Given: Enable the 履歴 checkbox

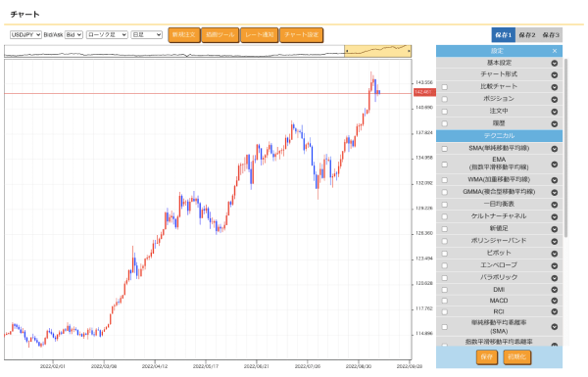Looking at the screenshot, I should tap(444, 123).
